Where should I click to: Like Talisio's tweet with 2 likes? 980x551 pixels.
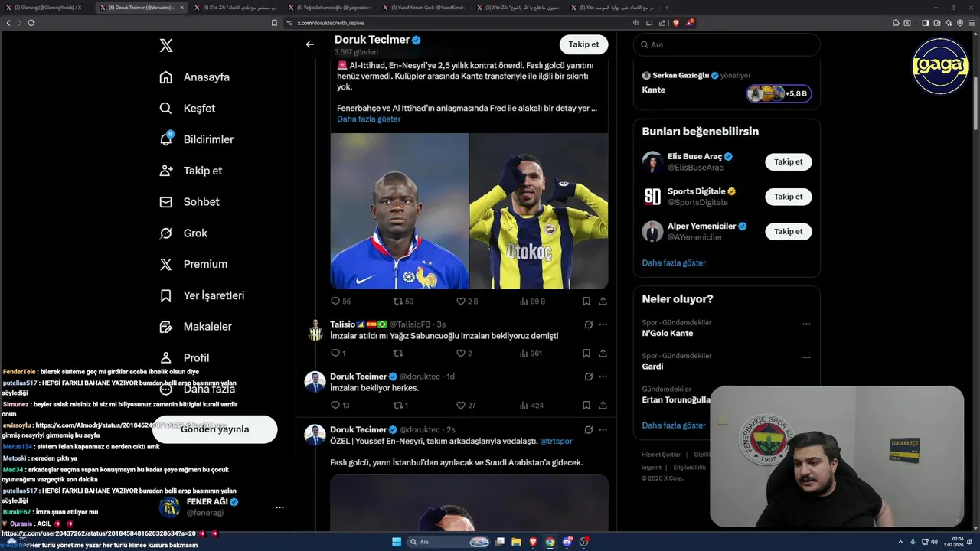(x=464, y=354)
